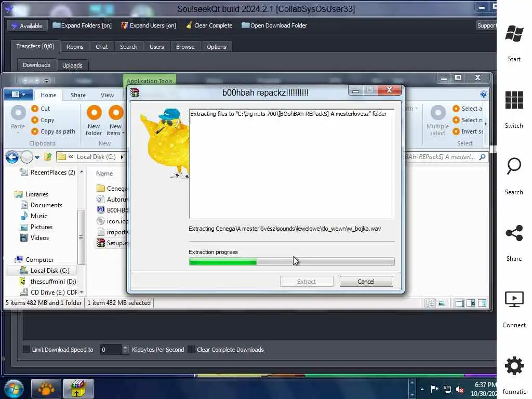Open the settings gear charm
The height and width of the screenshot is (399, 532).
pyautogui.click(x=514, y=366)
